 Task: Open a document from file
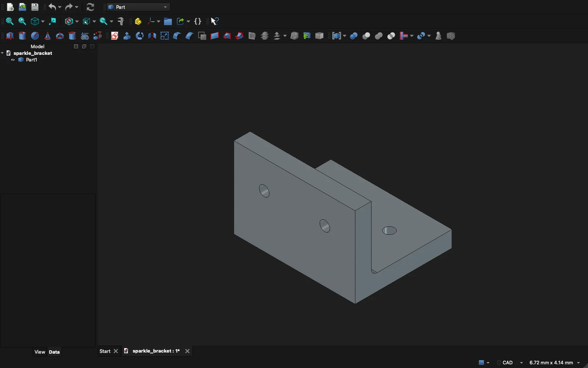point(22,7)
